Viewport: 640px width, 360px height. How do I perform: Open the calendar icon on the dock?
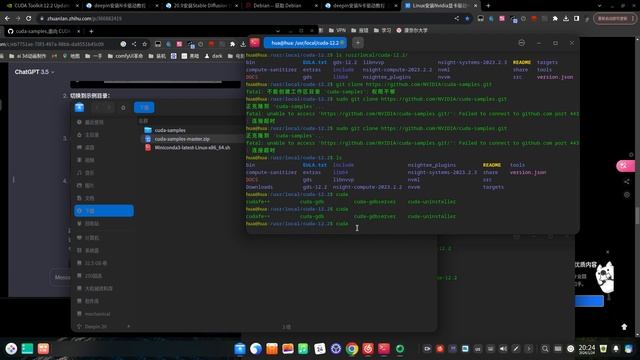(x=320, y=349)
